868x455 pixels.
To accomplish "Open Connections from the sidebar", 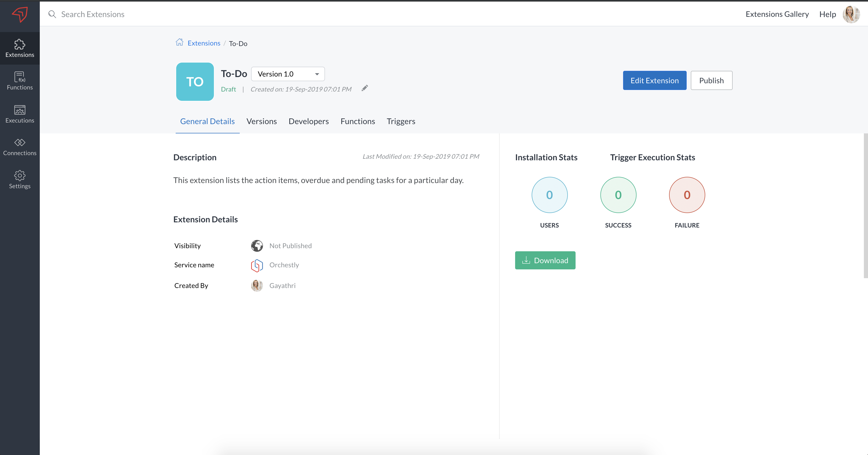I will [x=20, y=147].
